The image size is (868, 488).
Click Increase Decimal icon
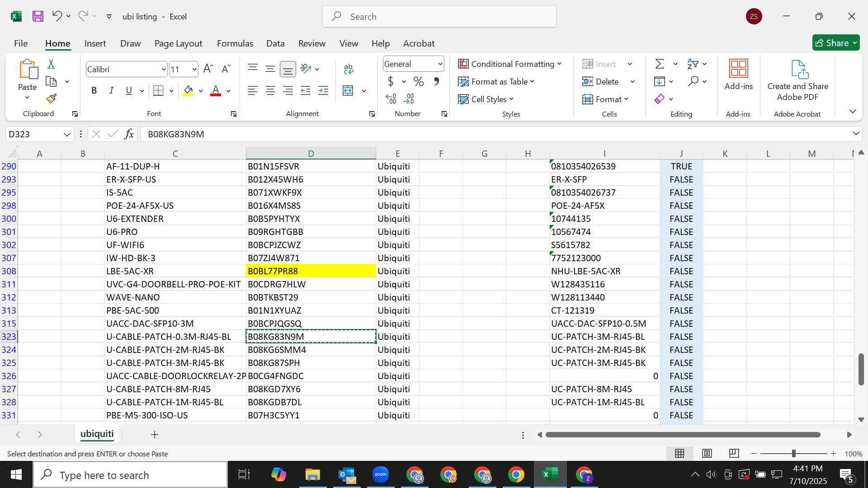(x=391, y=99)
